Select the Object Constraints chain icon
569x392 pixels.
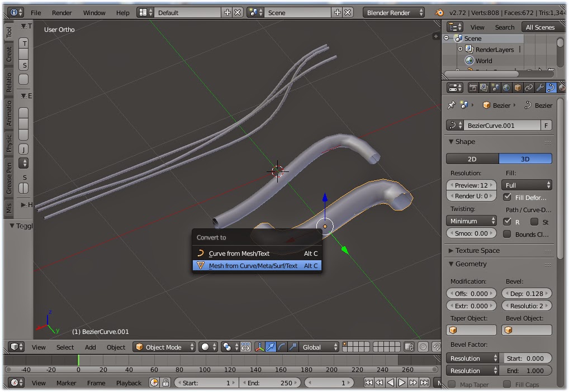pos(528,88)
